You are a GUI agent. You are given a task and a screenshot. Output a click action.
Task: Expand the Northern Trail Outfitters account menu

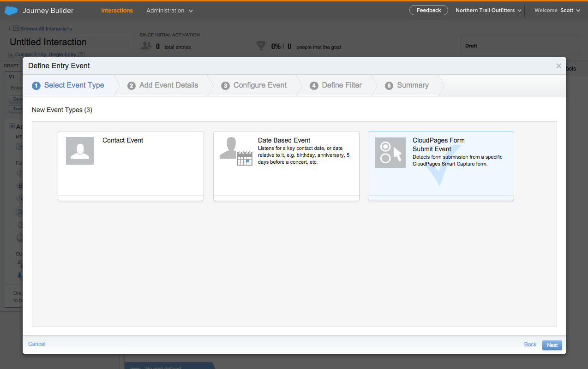[488, 11]
